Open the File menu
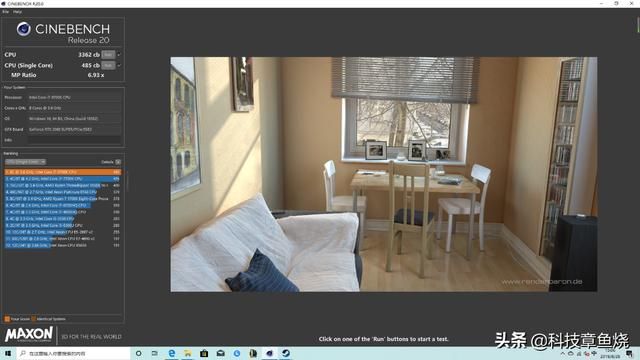The image size is (640, 360). coord(6,12)
